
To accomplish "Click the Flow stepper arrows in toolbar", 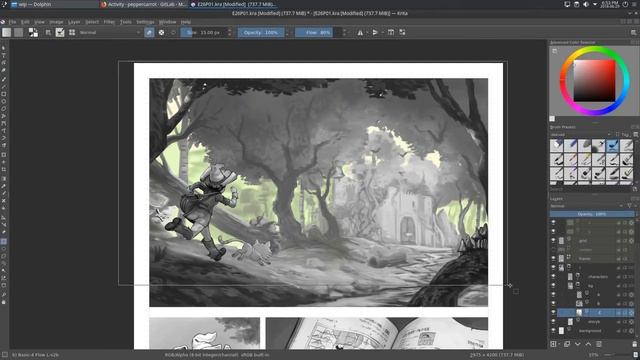I will click(x=345, y=32).
